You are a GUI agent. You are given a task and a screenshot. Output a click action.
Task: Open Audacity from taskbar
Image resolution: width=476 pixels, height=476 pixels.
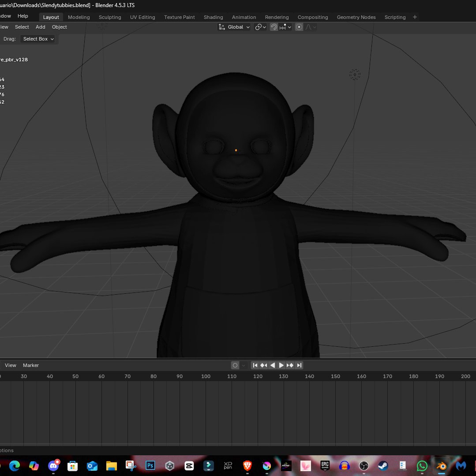345,465
